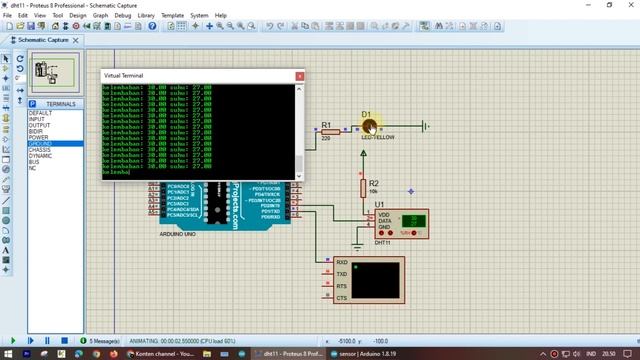Open the Edit menu
This screenshot has height=360, width=640.
[x=23, y=16]
